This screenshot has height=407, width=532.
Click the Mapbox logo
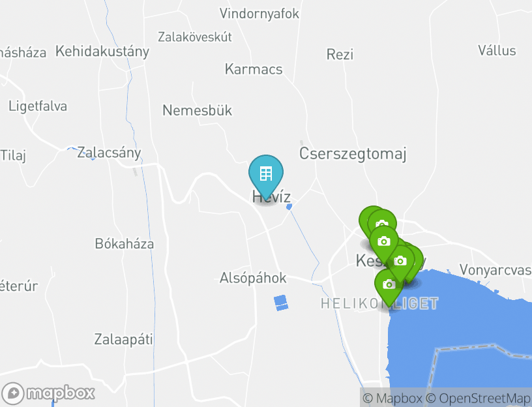pyautogui.click(x=48, y=393)
